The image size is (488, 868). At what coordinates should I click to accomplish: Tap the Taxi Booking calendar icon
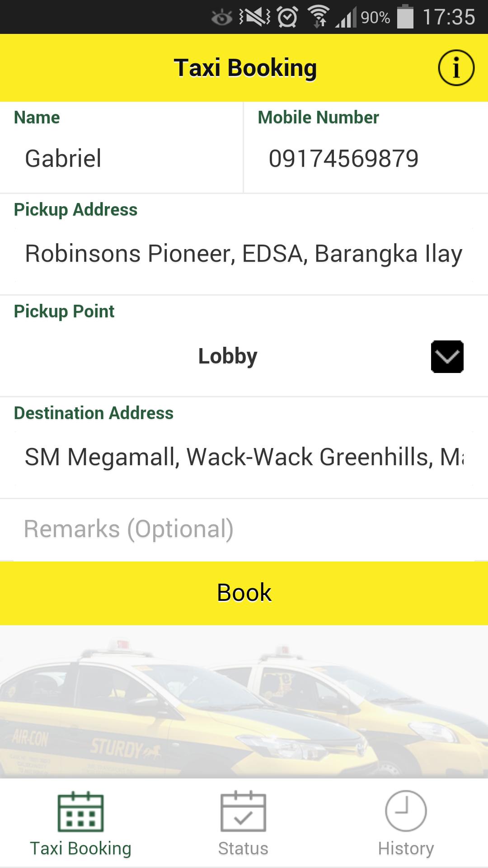[80, 812]
